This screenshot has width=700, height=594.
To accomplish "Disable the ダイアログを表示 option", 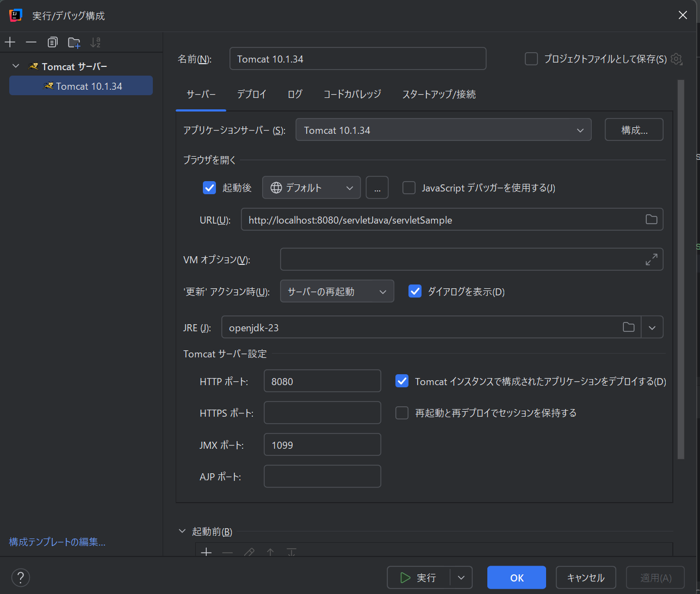I will (x=414, y=291).
